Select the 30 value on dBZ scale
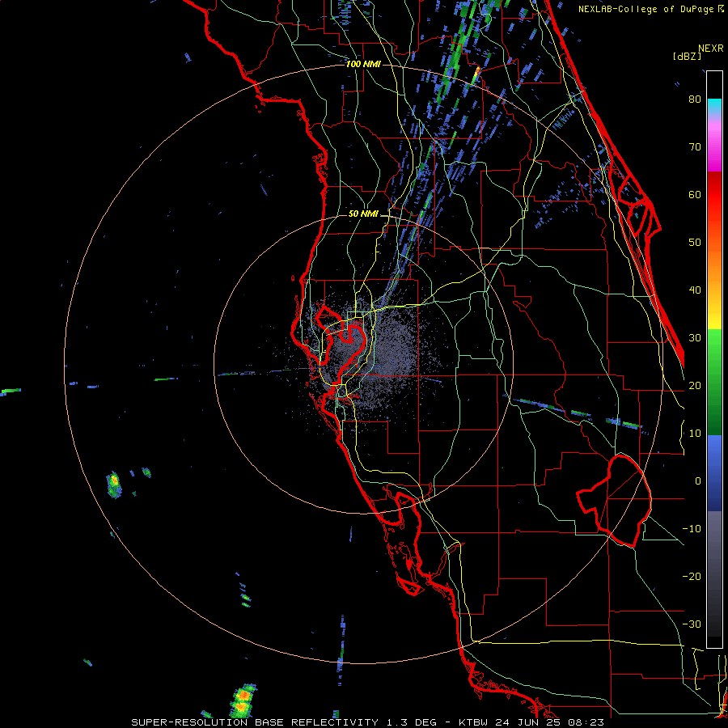The image size is (728, 728). click(695, 338)
